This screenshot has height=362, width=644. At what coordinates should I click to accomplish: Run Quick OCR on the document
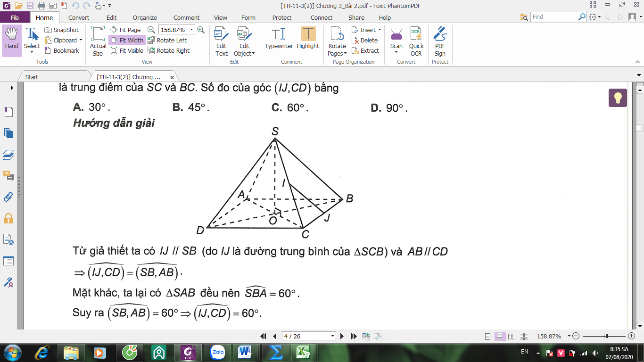416,41
